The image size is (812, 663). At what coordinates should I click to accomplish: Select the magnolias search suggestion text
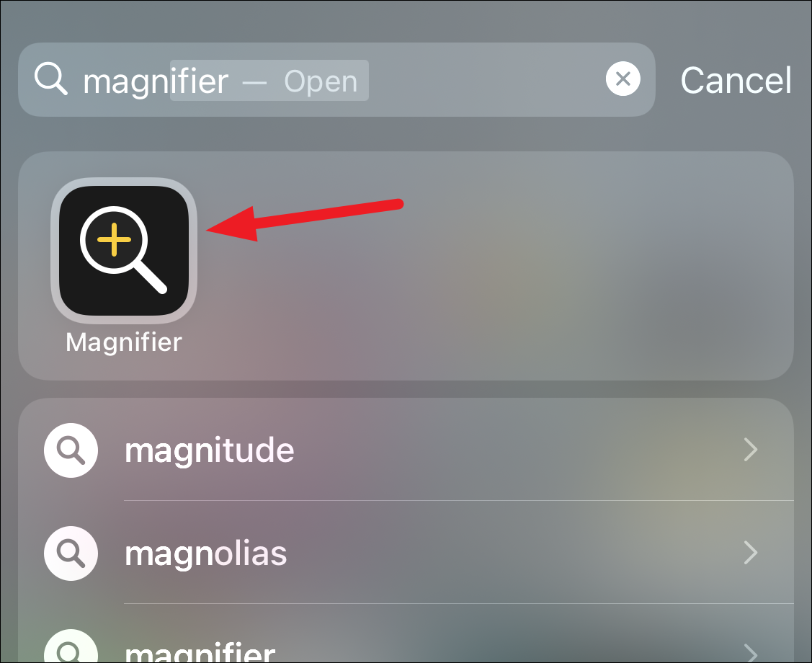click(x=205, y=553)
